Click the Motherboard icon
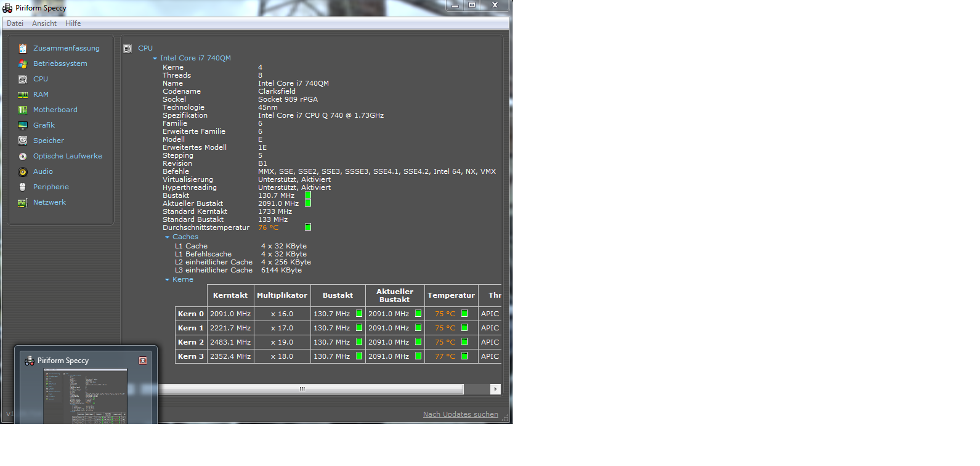This screenshot has height=466, width=980. click(23, 110)
